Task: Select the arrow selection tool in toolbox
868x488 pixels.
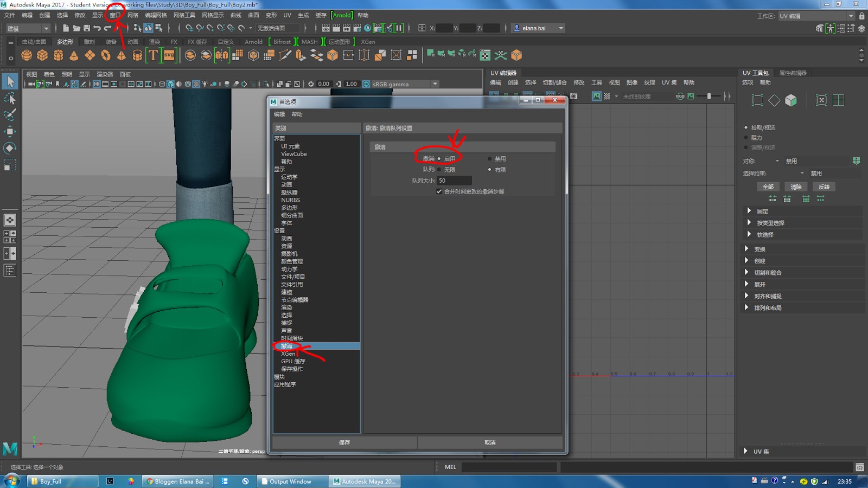Action: pyautogui.click(x=10, y=81)
